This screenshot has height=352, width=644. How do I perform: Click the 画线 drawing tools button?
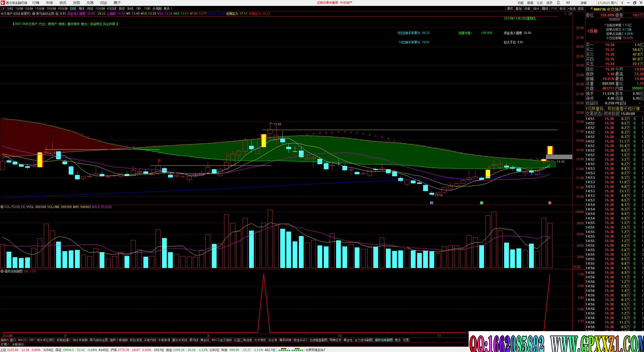pyautogui.click(x=545, y=9)
